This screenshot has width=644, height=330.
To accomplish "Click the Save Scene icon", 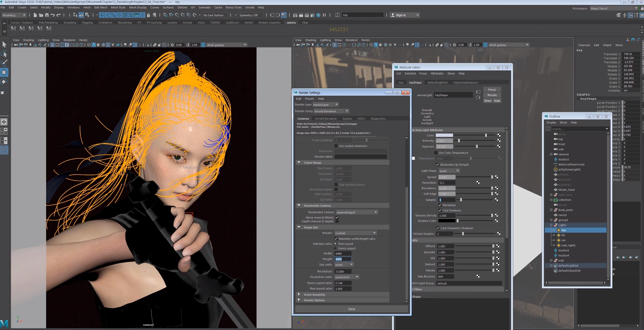I will pos(47,15).
